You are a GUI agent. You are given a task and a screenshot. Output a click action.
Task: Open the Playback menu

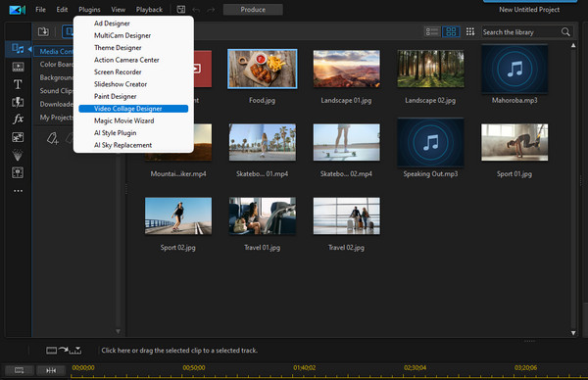point(149,10)
